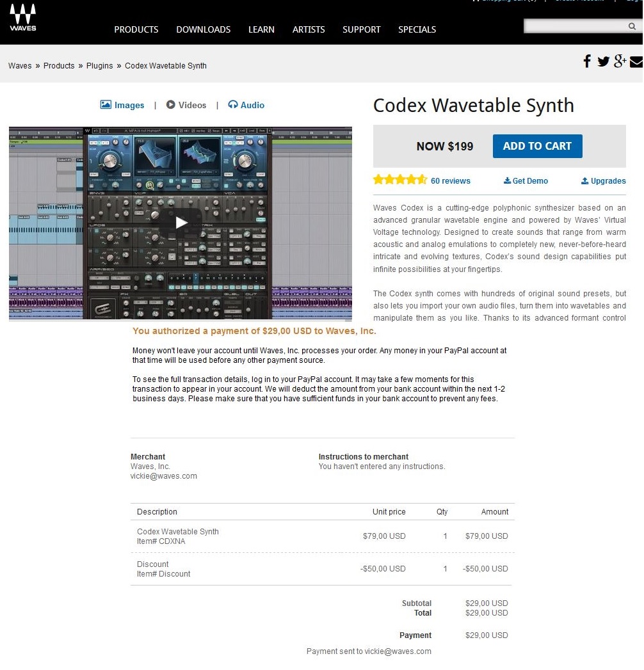Click Payment sent to vickie@waves.com text
The image size is (644, 670).
click(369, 651)
